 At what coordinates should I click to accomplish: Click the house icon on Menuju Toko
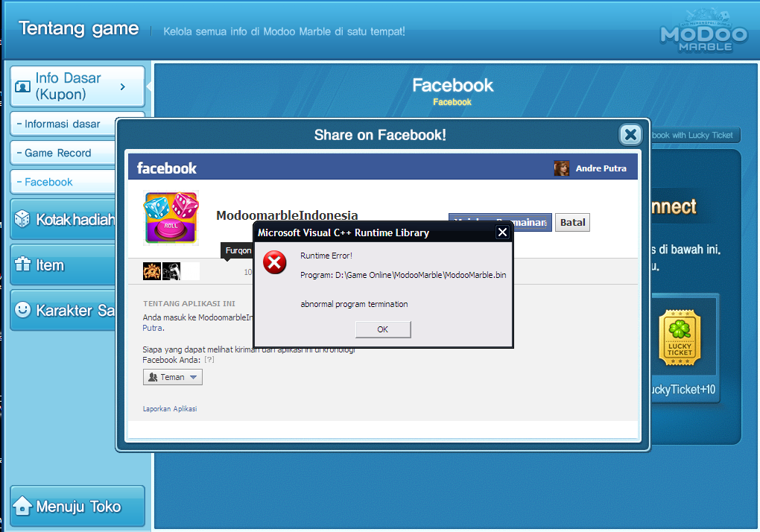(22, 505)
